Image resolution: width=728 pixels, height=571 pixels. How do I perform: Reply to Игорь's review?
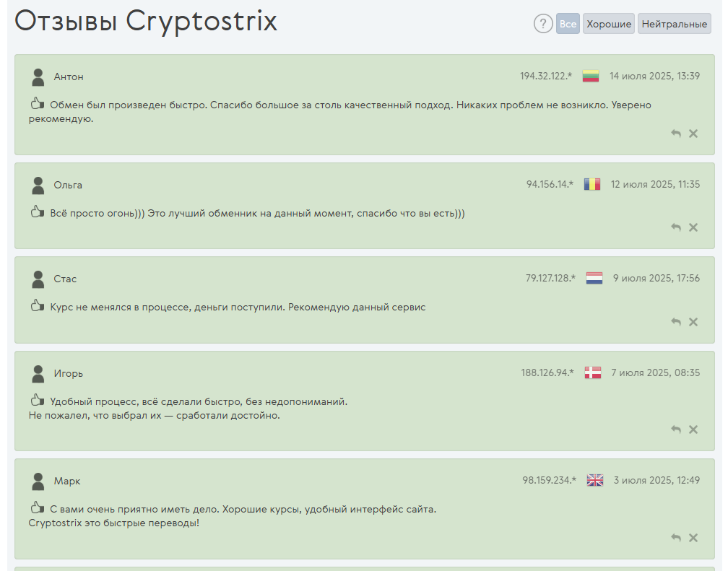click(x=676, y=430)
